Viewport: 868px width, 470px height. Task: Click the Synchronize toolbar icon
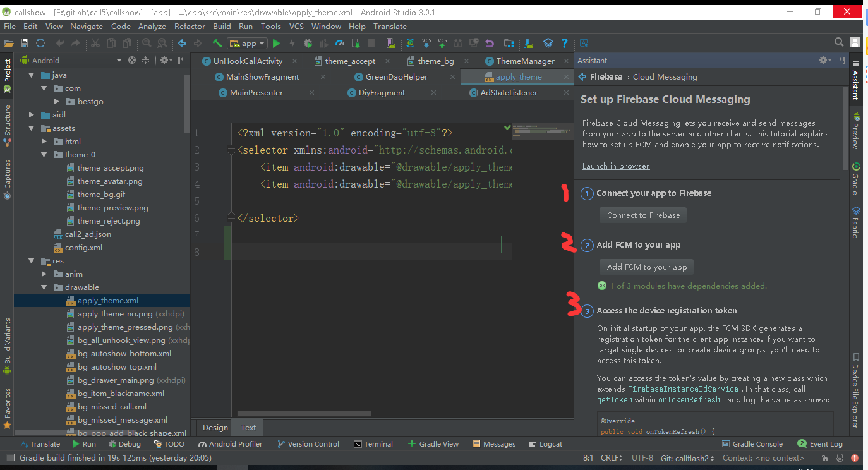click(40, 43)
